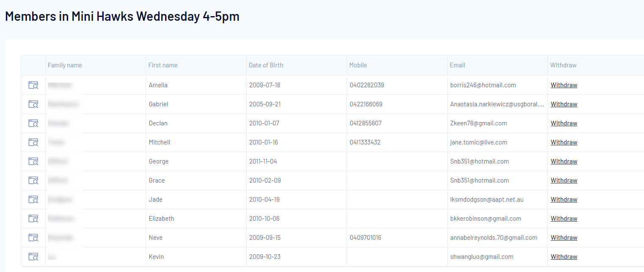
Task: Withdraw Gabriel from the class
Action: pos(564,104)
